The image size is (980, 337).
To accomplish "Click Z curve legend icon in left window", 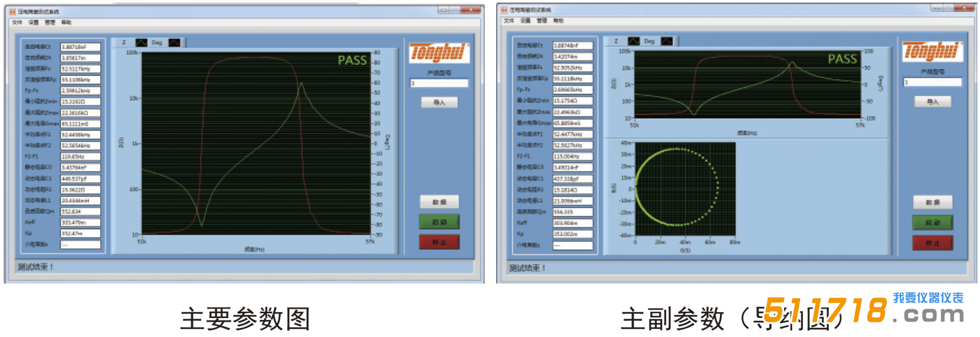I will point(142,42).
